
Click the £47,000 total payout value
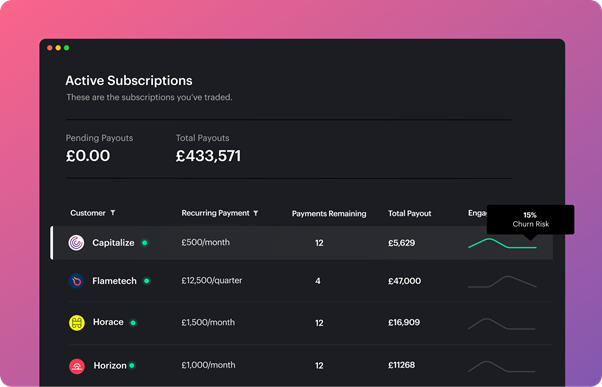click(x=404, y=281)
